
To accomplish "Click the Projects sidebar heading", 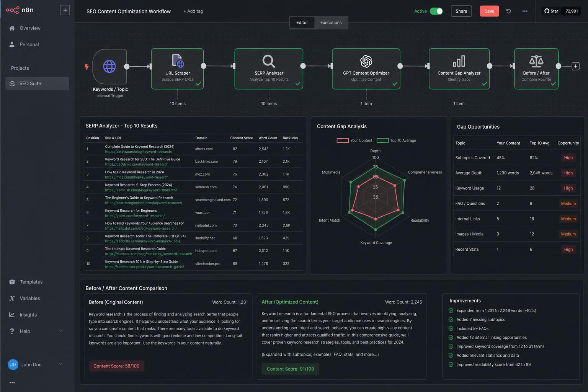I will (x=20, y=68).
